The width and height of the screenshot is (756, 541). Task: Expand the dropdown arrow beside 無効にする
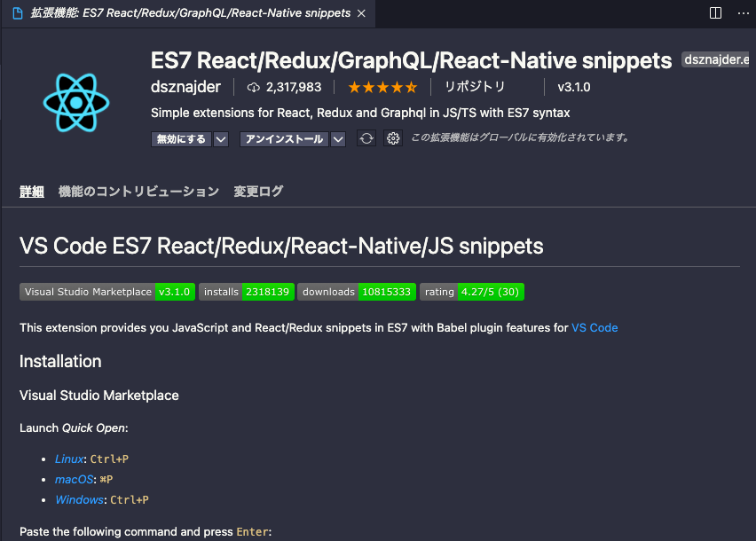coord(221,139)
